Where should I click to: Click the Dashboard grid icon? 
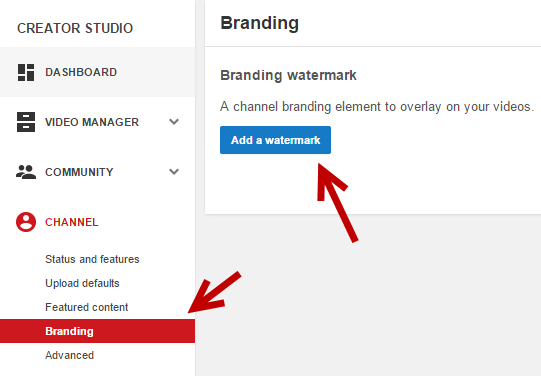(26, 72)
